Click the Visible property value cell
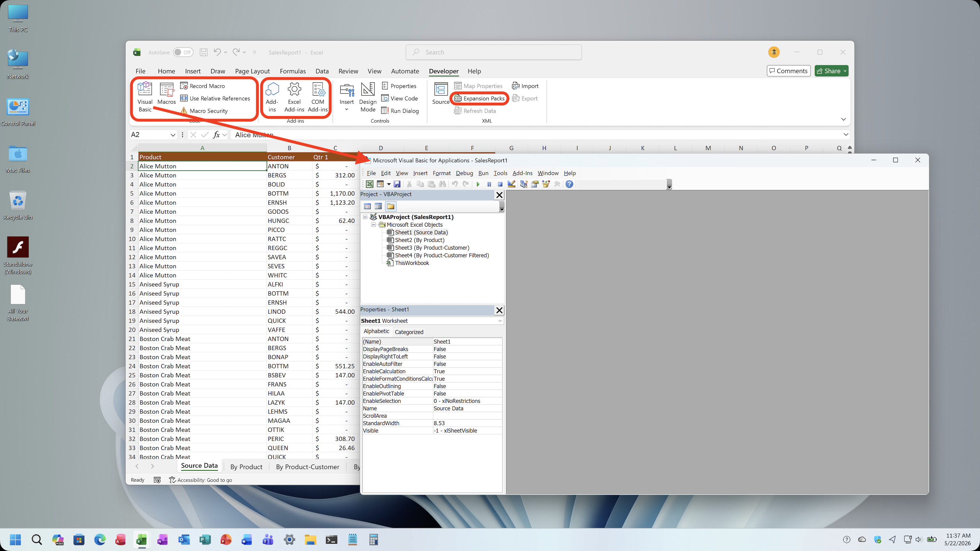The width and height of the screenshot is (980, 551). point(467,430)
